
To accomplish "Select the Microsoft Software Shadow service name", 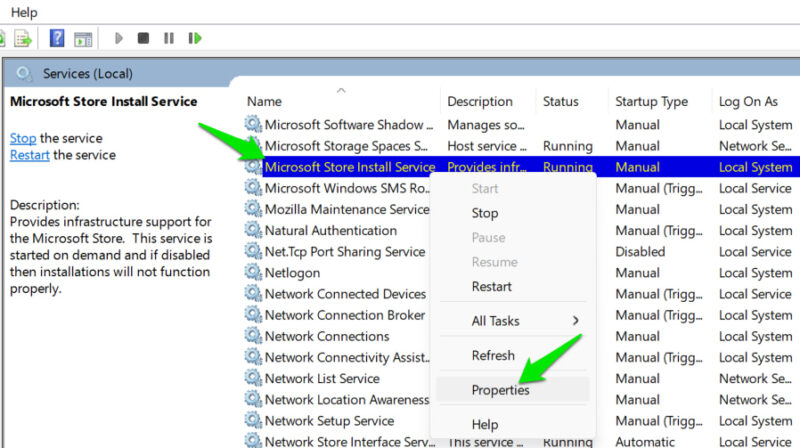I will click(x=349, y=125).
